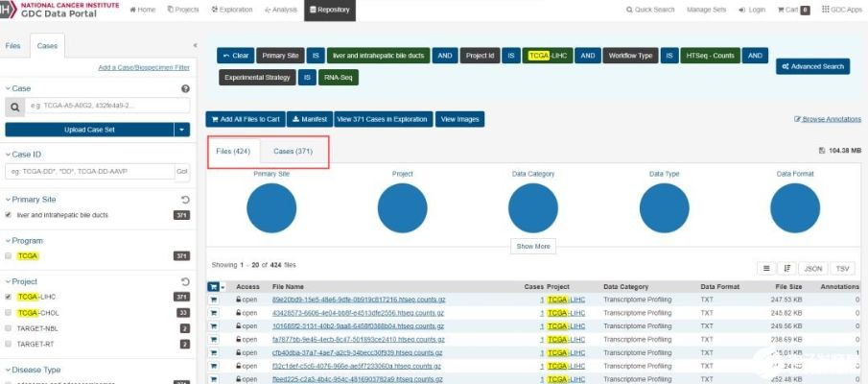Uncheck the TCGA-LIHC project checkbox
Viewport: 868px width, 384px height.
pos(9,298)
